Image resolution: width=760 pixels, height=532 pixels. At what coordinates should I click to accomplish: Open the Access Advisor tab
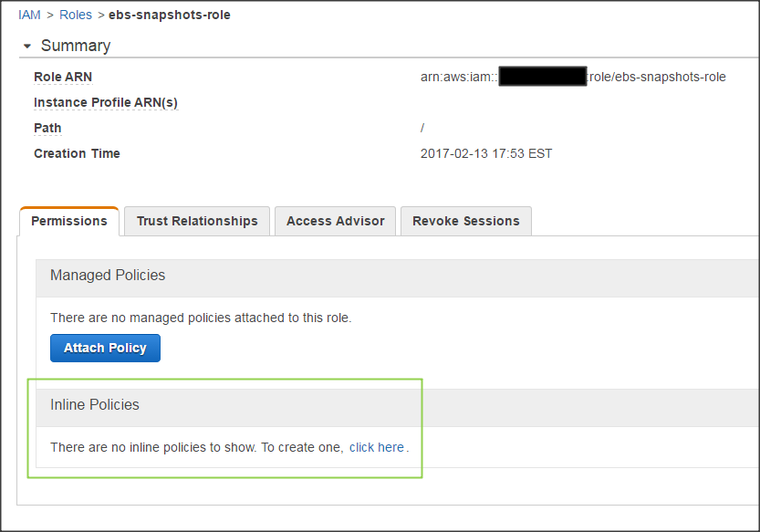(336, 221)
